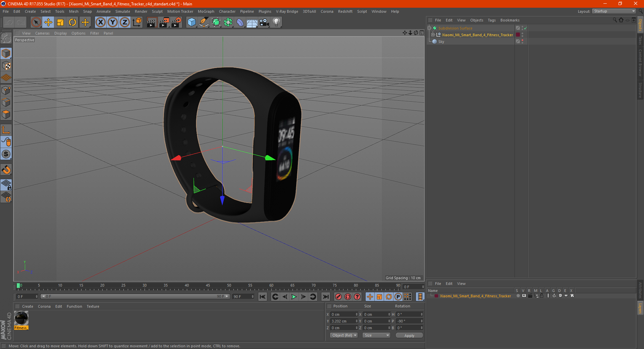
Task: Select the Live Selection tool
Action: tap(36, 22)
